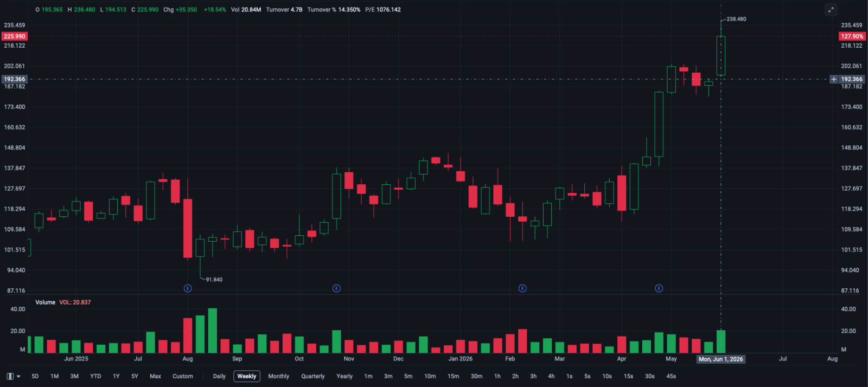Click the earnings marker near November

point(336,288)
